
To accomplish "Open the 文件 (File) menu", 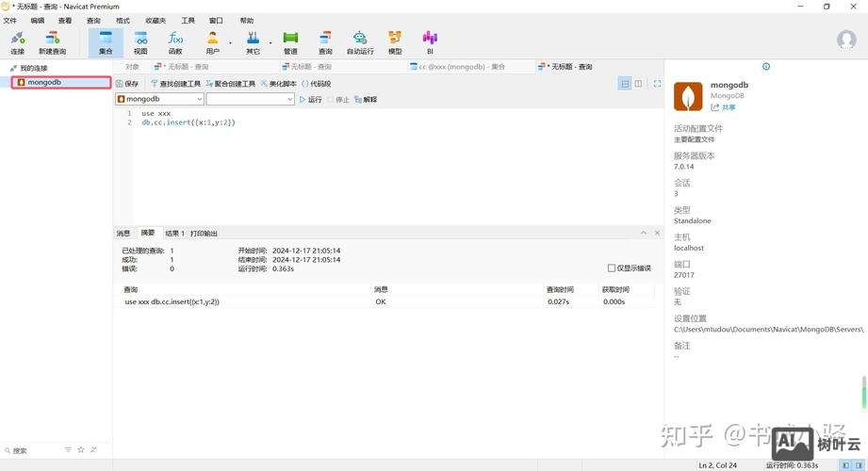I will (10, 21).
